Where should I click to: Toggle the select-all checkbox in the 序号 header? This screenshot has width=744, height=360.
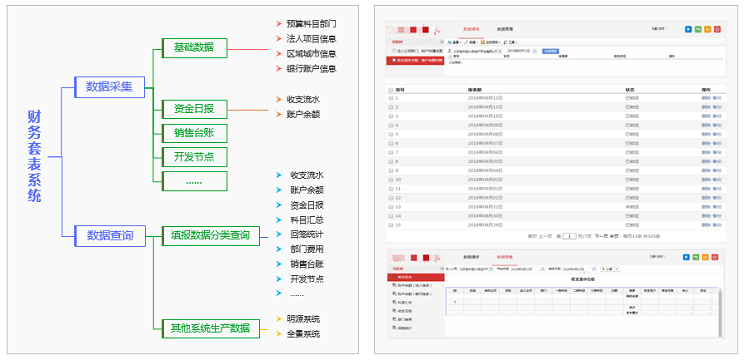[x=391, y=89]
